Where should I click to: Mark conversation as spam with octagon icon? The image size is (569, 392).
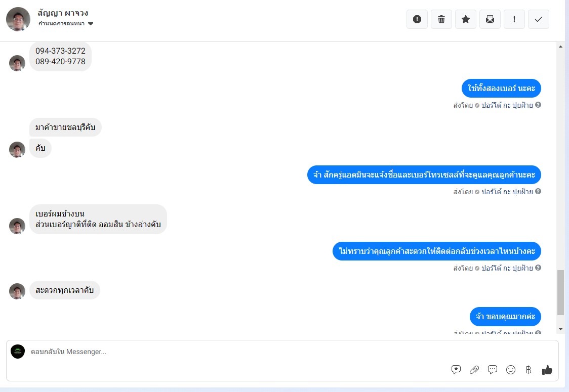click(x=417, y=19)
